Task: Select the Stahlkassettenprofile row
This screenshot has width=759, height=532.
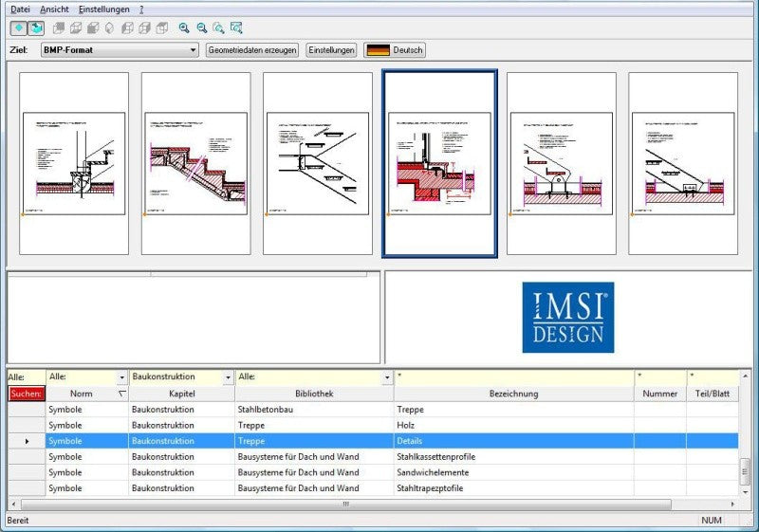Action: 373,457
